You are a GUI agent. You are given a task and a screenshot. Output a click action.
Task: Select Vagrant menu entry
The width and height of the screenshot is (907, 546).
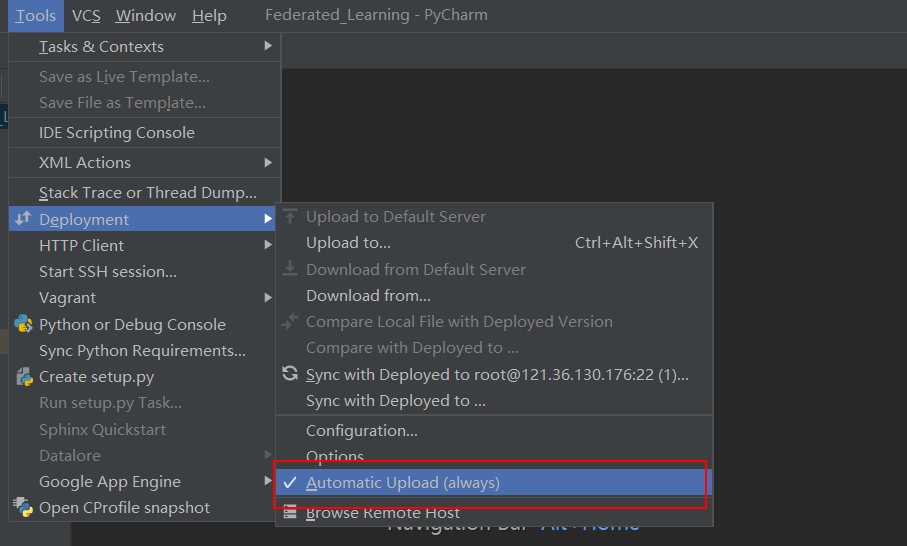tap(142, 297)
